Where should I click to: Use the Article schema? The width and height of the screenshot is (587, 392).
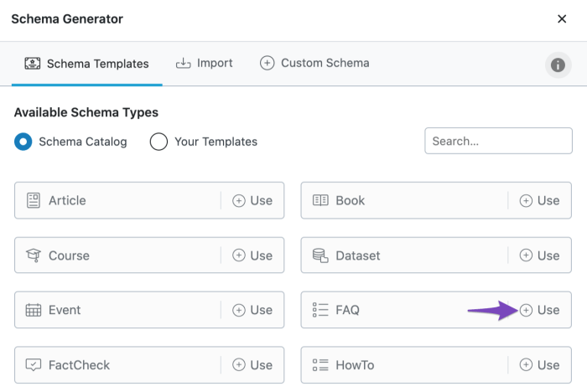tap(252, 200)
